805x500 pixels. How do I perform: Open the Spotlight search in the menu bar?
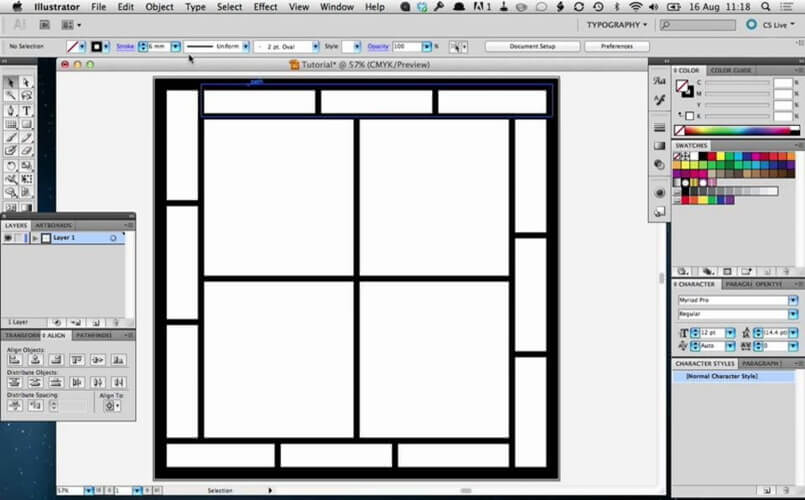pyautogui.click(x=765, y=7)
